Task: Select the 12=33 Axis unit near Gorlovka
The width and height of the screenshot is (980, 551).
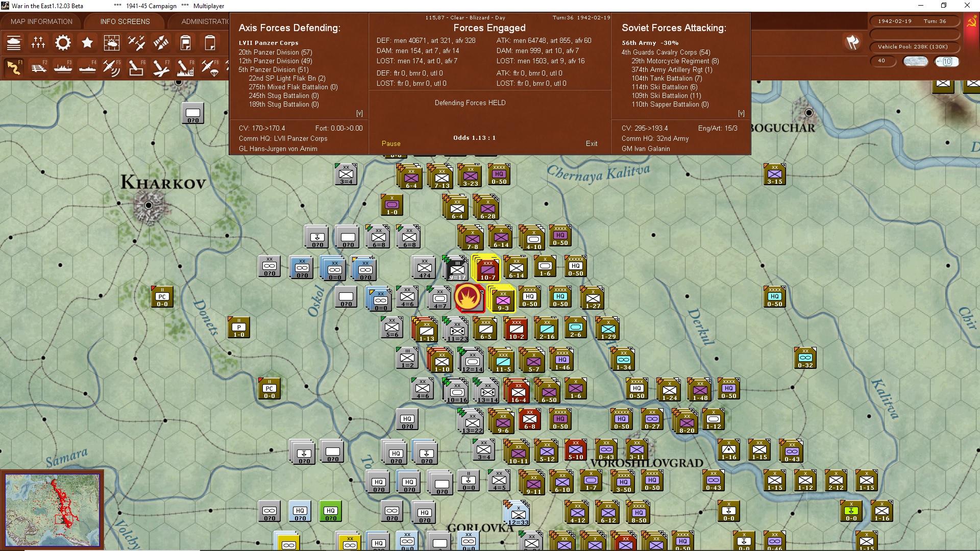Action: click(518, 514)
